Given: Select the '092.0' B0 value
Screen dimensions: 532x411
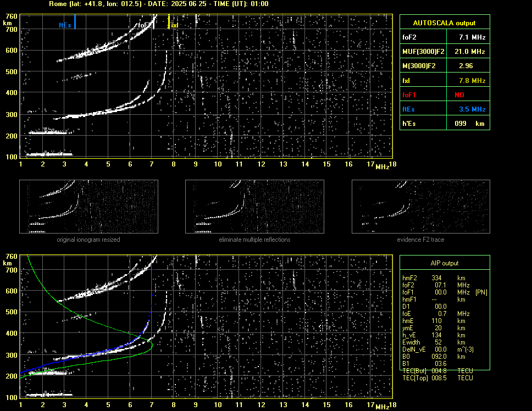Looking at the screenshot, I should 439,357.
